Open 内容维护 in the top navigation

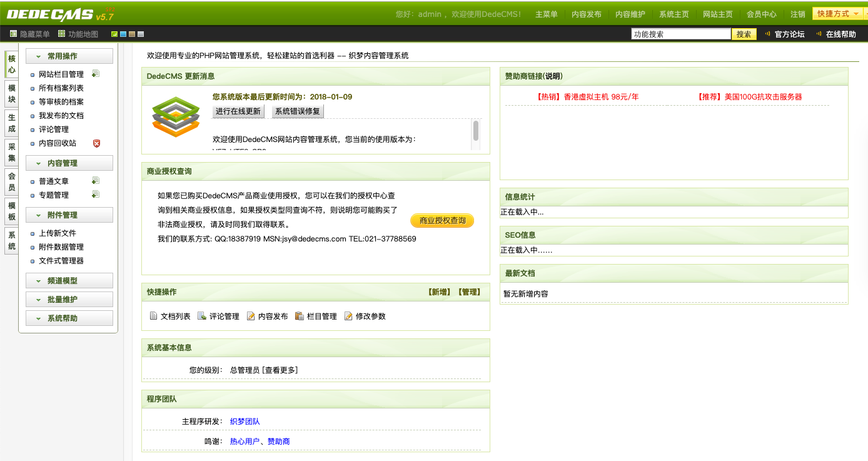tap(630, 14)
